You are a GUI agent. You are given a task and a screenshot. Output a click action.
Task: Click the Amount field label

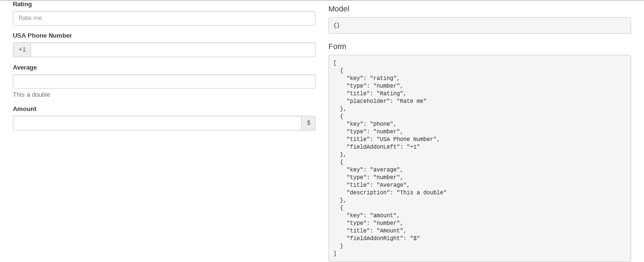tap(25, 109)
